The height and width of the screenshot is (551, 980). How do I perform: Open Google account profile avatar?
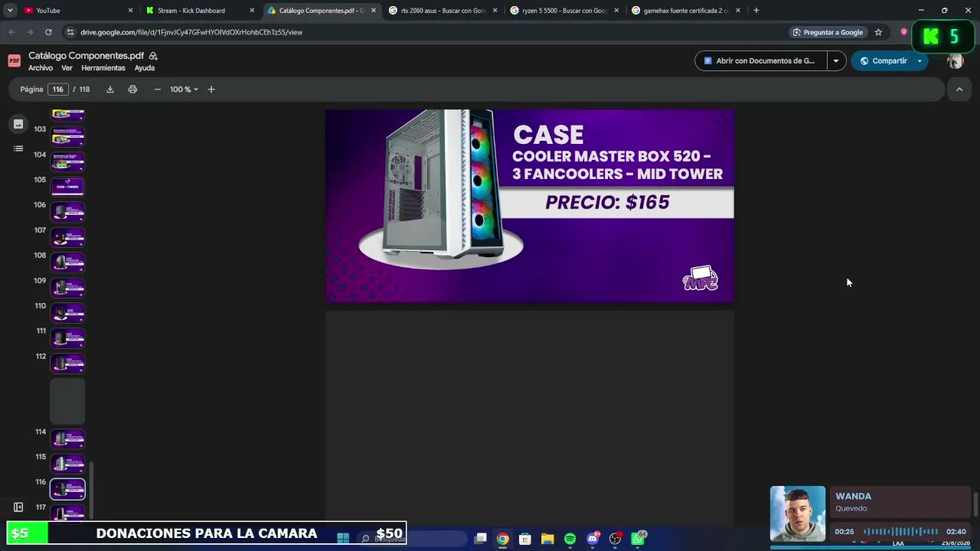pos(955,61)
